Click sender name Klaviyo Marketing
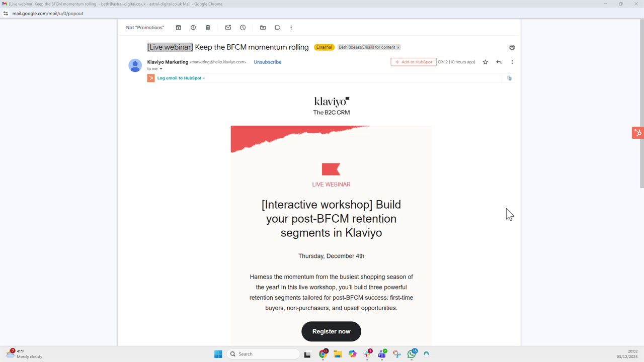Screen dimensions: 644x362 click(x=168, y=62)
